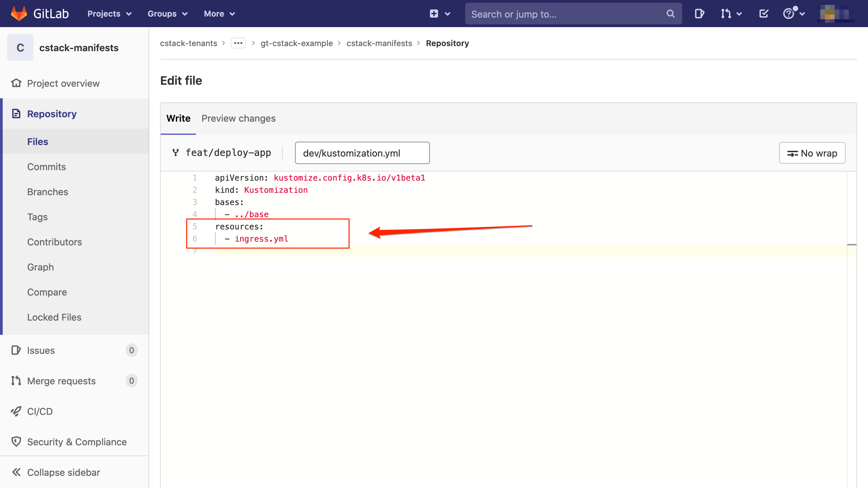
Task: Collapse the sidebar with double-chevron icon
Action: [16, 472]
